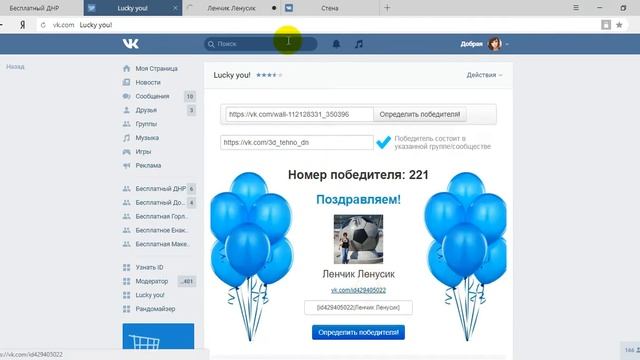This screenshot has width=640, height=360.
Task: Switch to Ленчик Ленусик browser tab
Action: click(x=231, y=8)
